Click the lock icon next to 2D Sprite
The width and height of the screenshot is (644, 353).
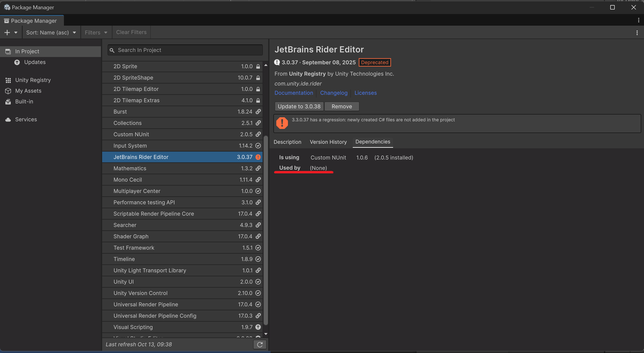tap(258, 67)
